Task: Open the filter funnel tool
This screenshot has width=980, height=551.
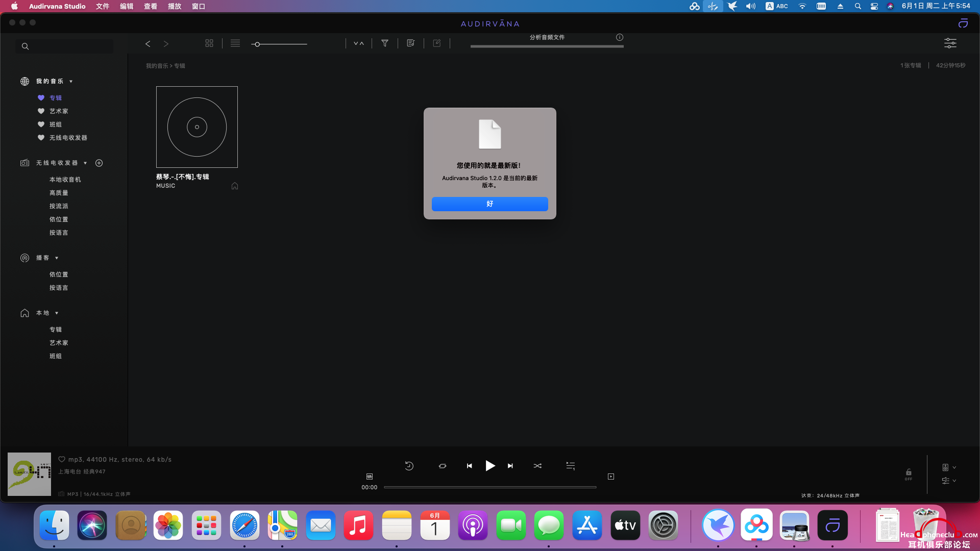Action: 385,43
